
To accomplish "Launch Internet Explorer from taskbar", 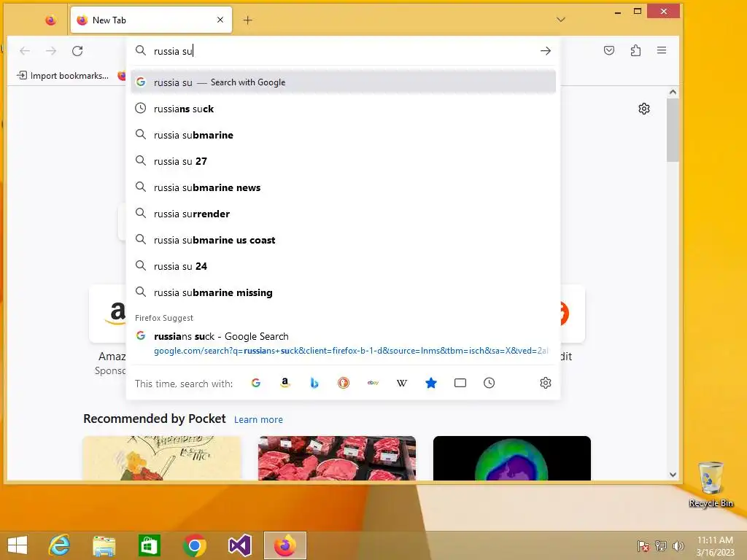I will 60,545.
